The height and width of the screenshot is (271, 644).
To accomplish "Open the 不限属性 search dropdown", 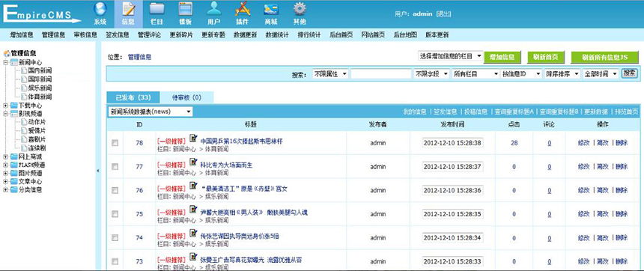I will click(x=331, y=74).
